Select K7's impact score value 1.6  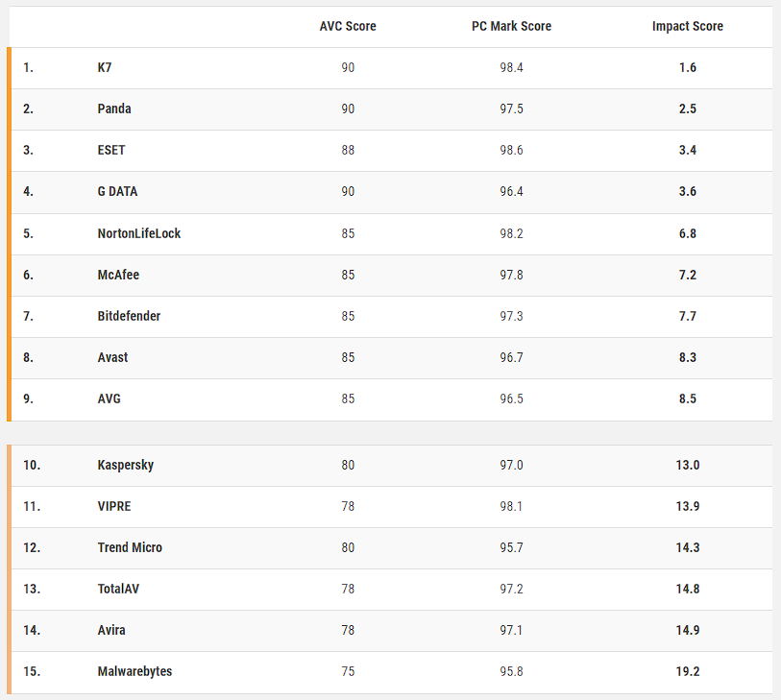(687, 67)
